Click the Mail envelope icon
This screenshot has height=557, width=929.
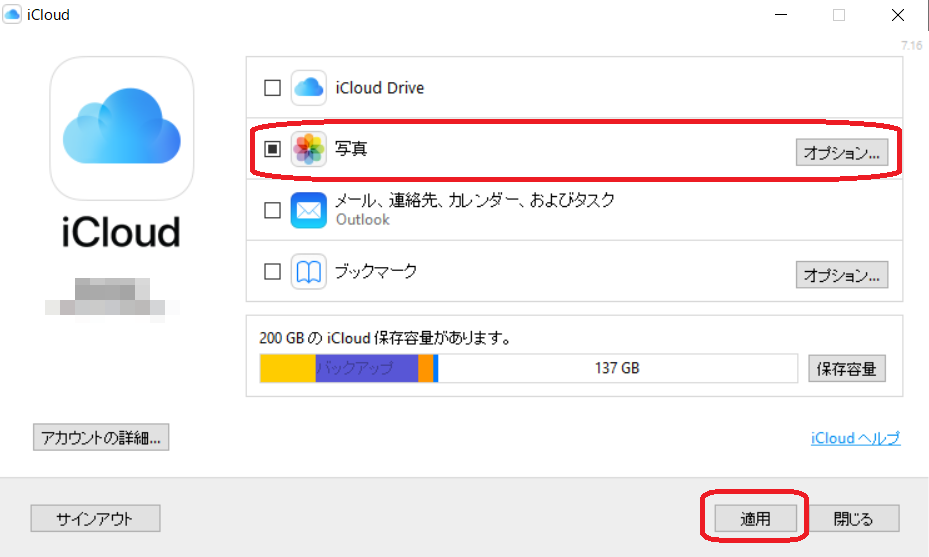click(308, 210)
